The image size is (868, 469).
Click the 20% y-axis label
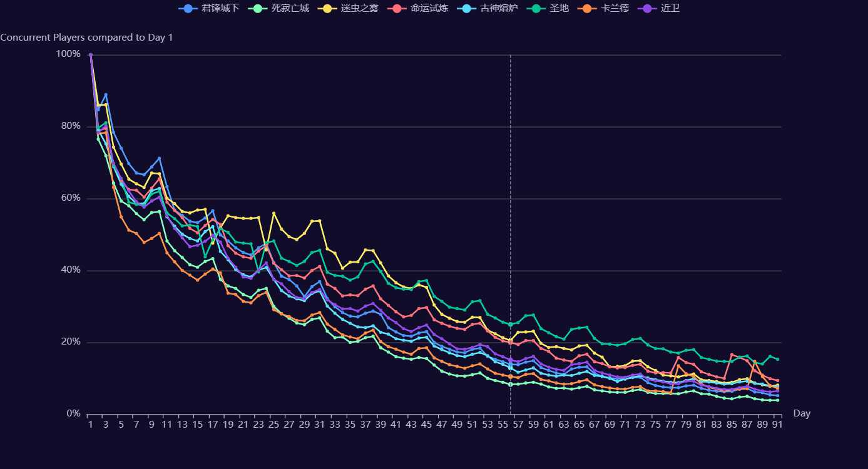[71, 342]
